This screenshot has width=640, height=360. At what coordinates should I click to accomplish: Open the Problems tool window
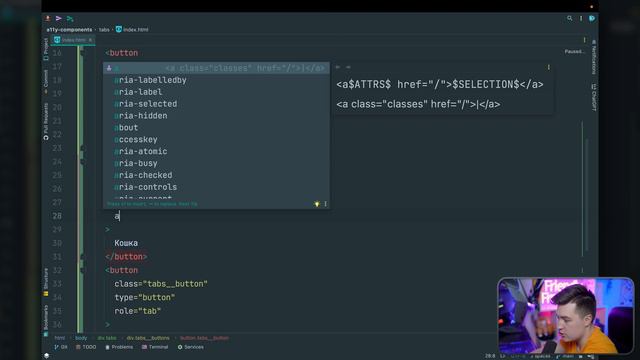click(x=119, y=347)
